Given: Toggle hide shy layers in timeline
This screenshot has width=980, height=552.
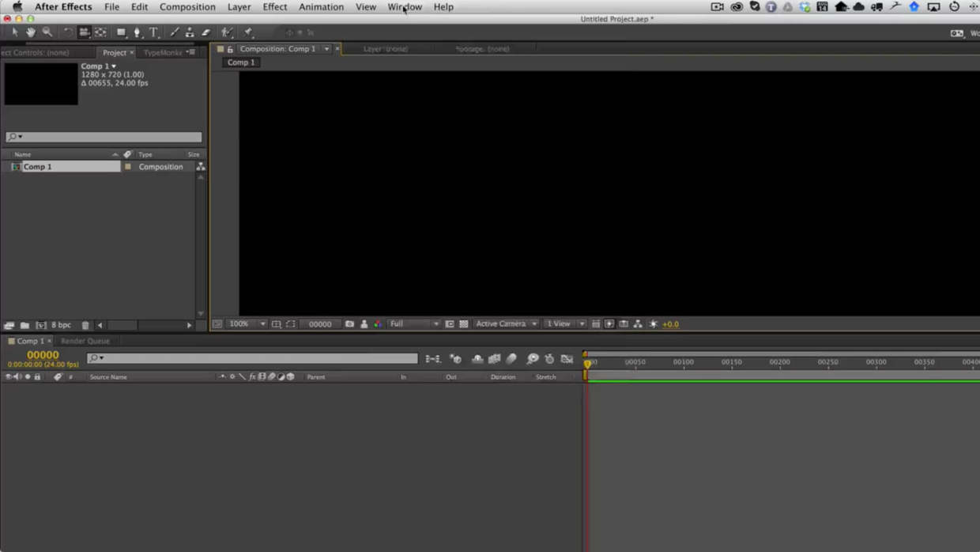Looking at the screenshot, I should point(477,359).
